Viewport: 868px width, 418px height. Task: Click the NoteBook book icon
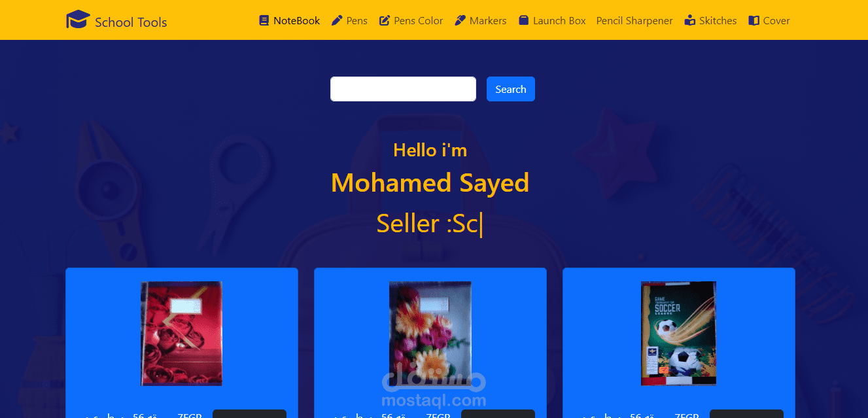click(264, 20)
